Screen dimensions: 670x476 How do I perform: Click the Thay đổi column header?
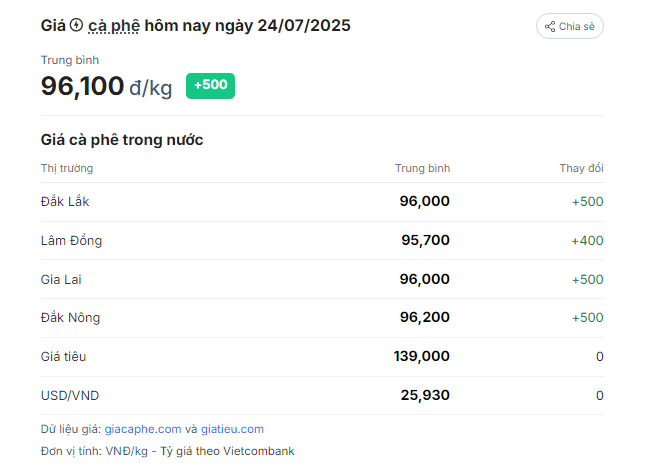tap(582, 168)
